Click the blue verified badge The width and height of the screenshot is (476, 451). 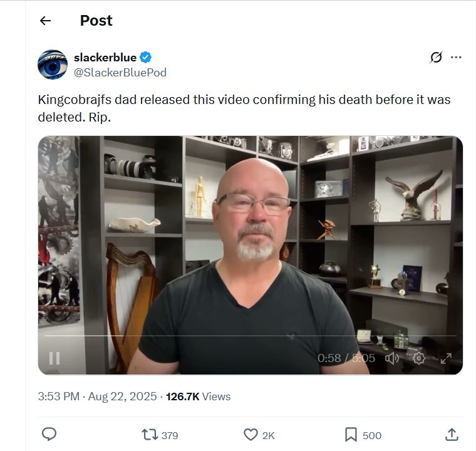pyautogui.click(x=146, y=57)
